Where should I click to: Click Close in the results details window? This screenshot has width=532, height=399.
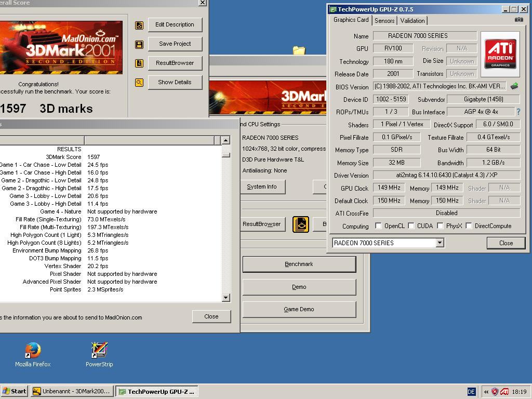pos(211,316)
